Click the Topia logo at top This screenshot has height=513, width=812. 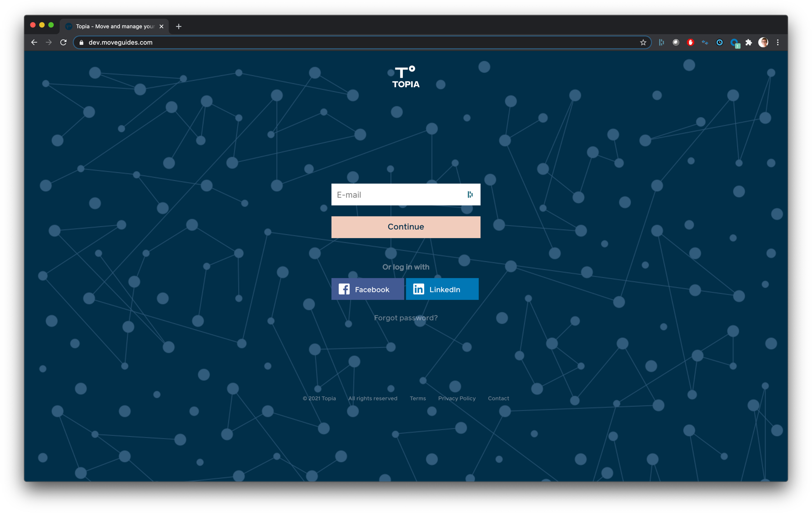[406, 77]
